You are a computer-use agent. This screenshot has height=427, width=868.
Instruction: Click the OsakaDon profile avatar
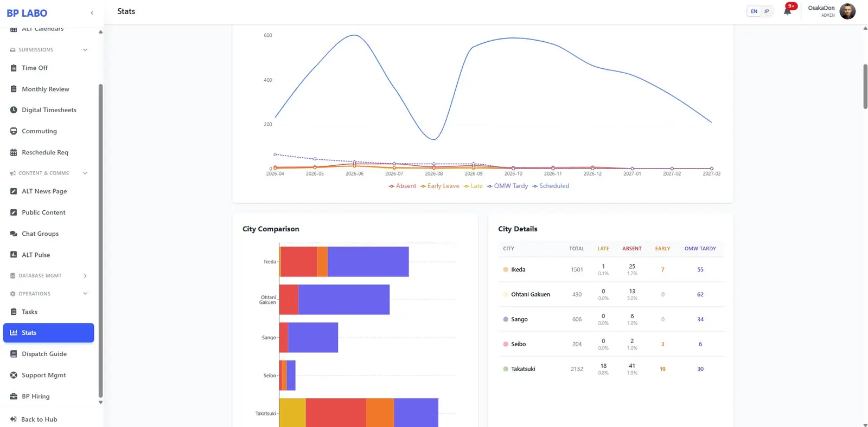point(847,11)
